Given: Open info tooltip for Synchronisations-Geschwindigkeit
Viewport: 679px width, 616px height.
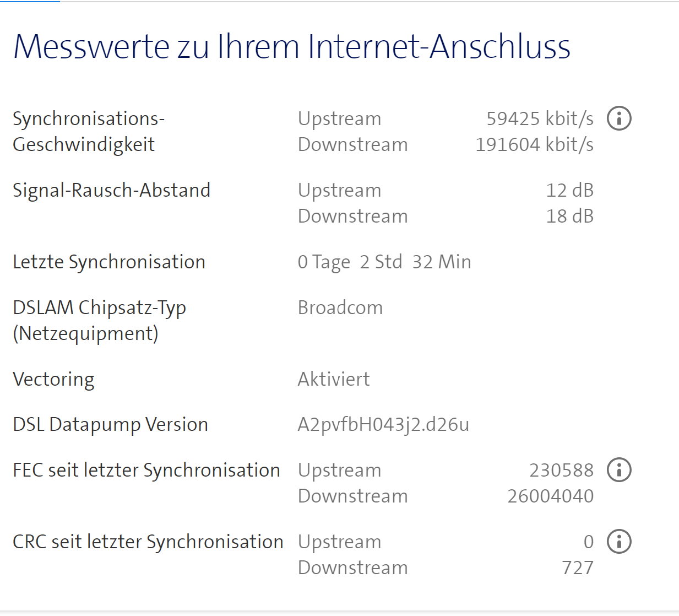Looking at the screenshot, I should [618, 118].
